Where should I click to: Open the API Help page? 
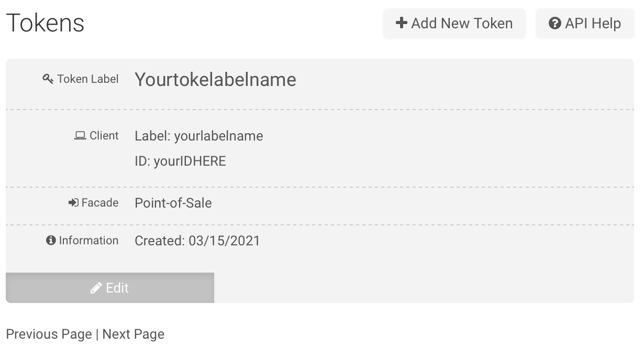[585, 23]
